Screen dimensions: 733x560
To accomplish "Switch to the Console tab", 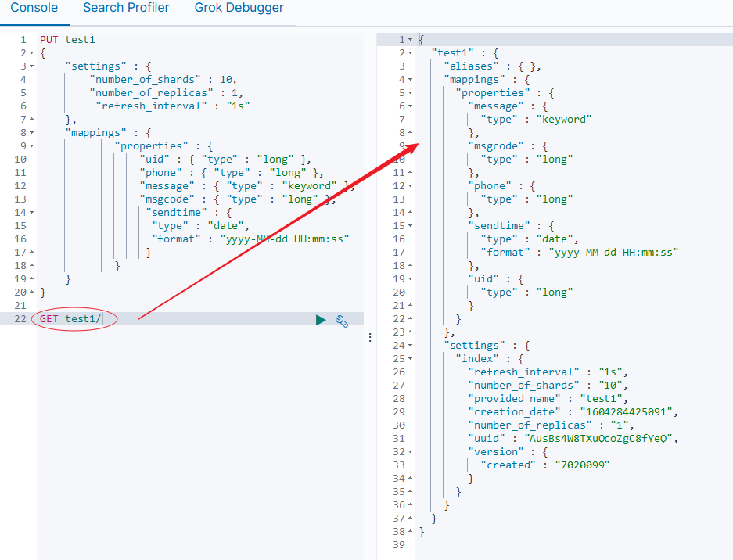I will [34, 8].
